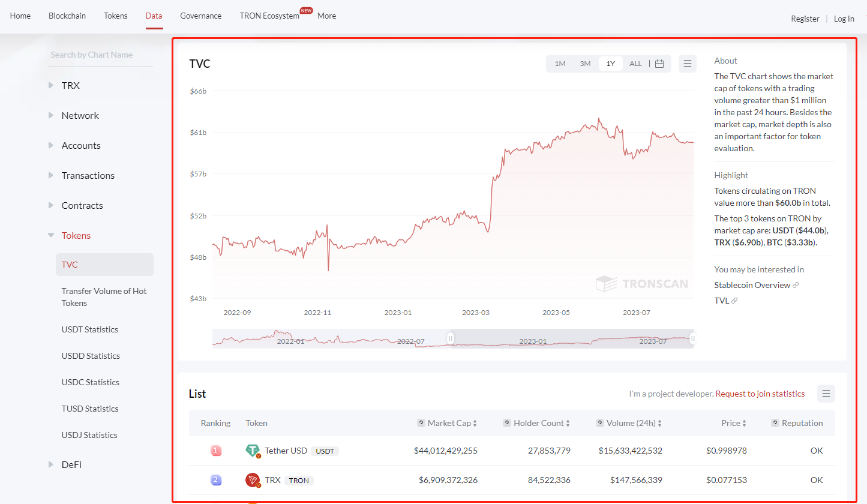Open TUSD Statistics in sidebar
867x504 pixels.
[90, 409]
